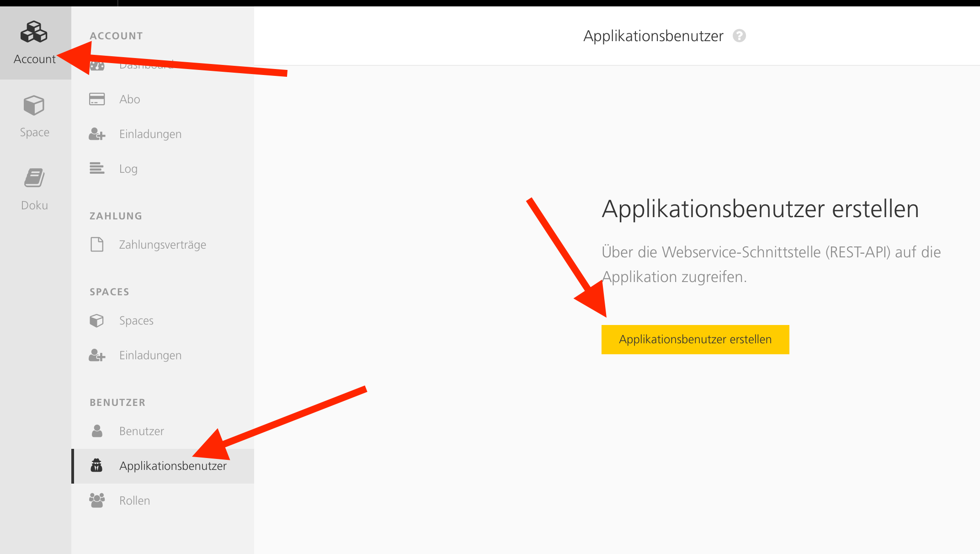Click the Zahlungsverträge document icon
Screen dimensions: 980x554
[x=97, y=245]
